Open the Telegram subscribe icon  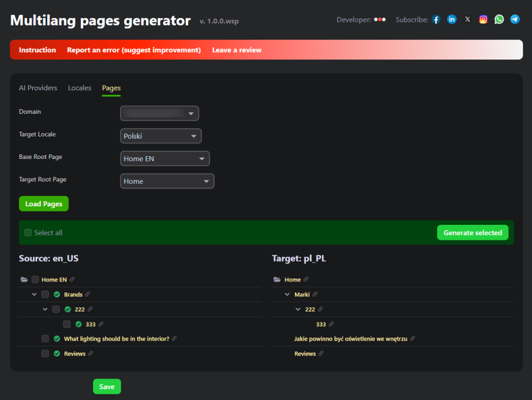pyautogui.click(x=515, y=19)
